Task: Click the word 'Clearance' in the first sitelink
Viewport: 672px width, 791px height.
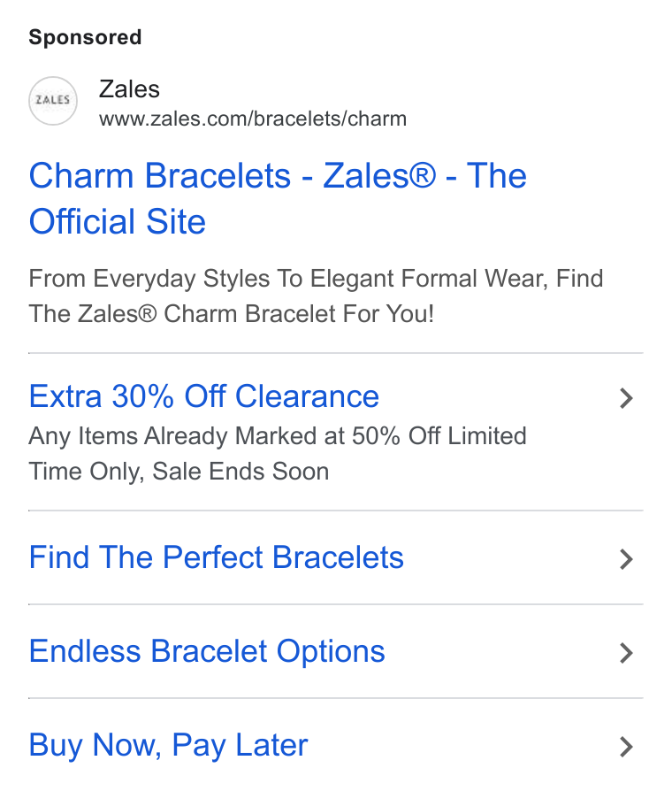Action: tap(307, 396)
